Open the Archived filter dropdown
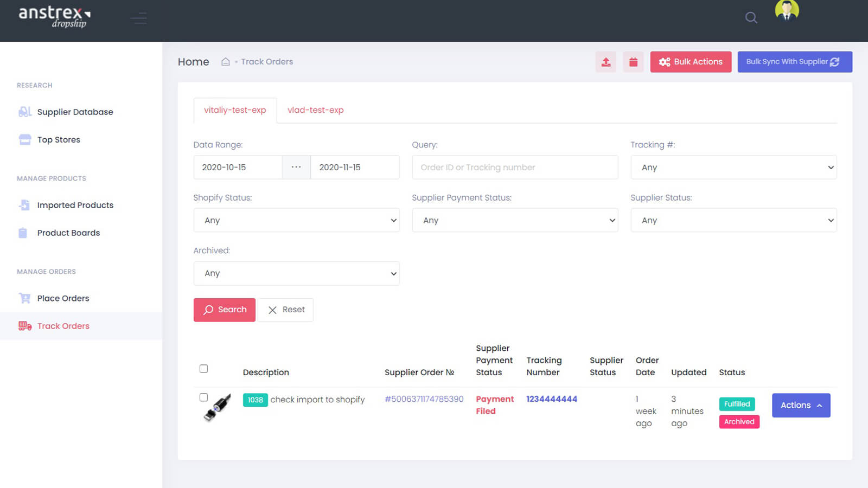868x488 pixels. tap(296, 273)
